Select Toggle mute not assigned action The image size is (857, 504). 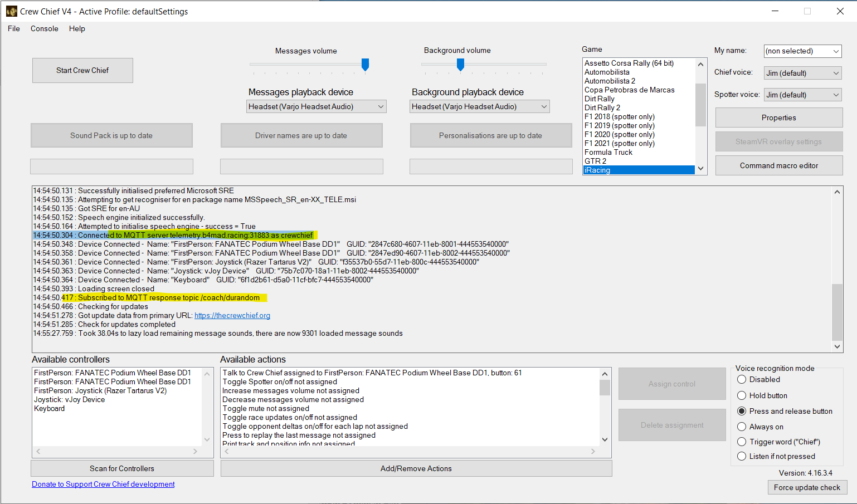pyautogui.click(x=410, y=408)
